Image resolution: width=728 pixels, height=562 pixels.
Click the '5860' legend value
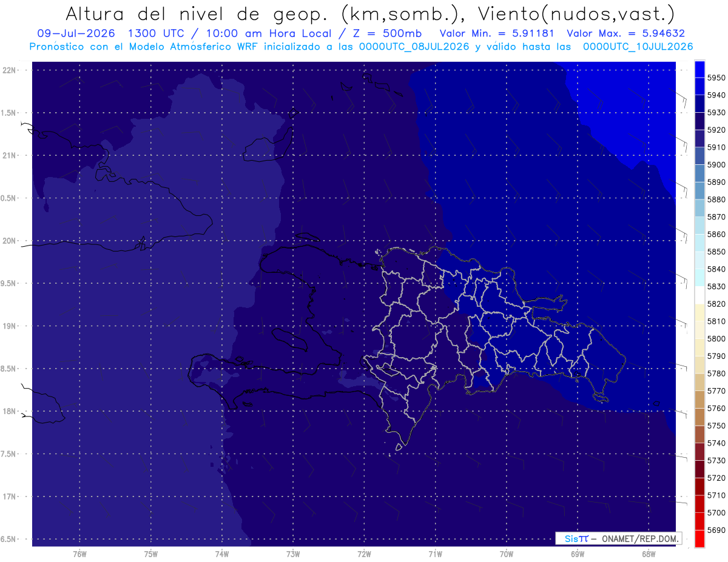[716, 234]
